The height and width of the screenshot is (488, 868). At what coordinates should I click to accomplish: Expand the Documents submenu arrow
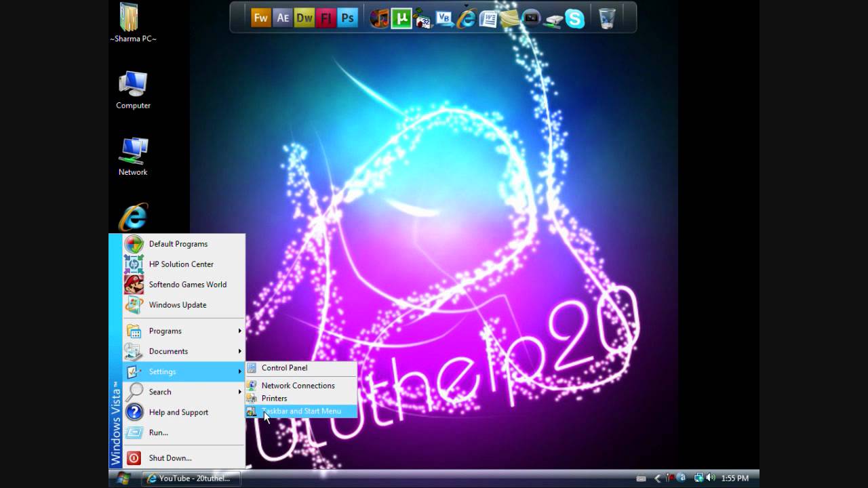pyautogui.click(x=239, y=351)
